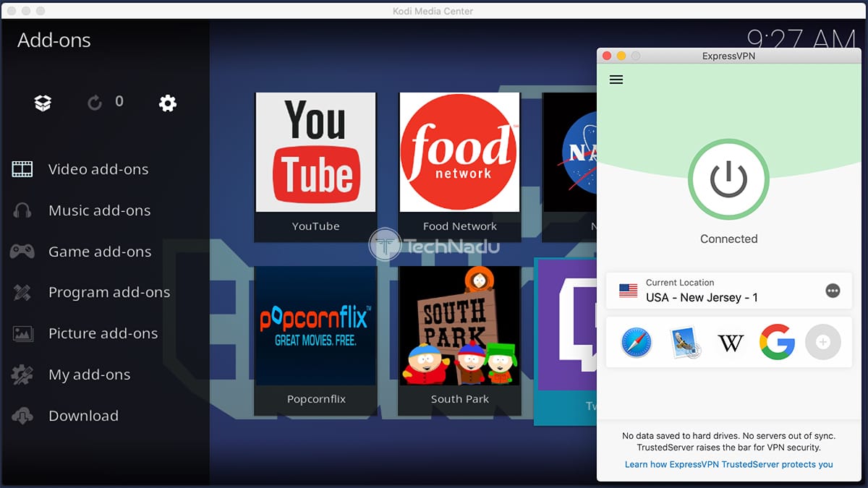Screen dimensions: 868x488
Task: Click the add-on updates refresh icon
Action: (95, 103)
